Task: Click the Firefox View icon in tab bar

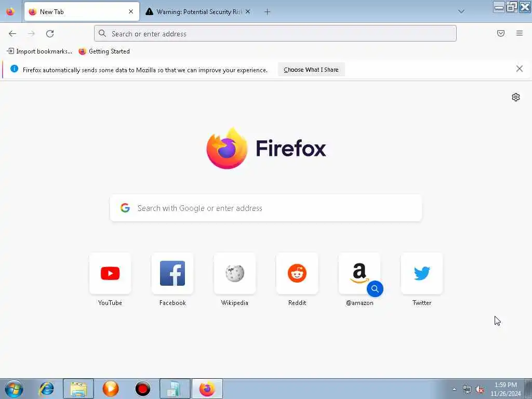Action: point(10,11)
